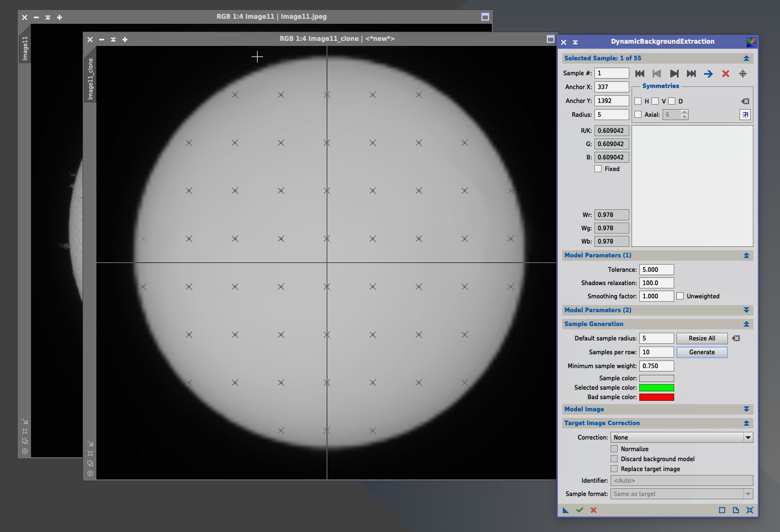The height and width of the screenshot is (532, 780).
Task: Click the plus icon in Image11_clone title bar
Action: point(125,39)
